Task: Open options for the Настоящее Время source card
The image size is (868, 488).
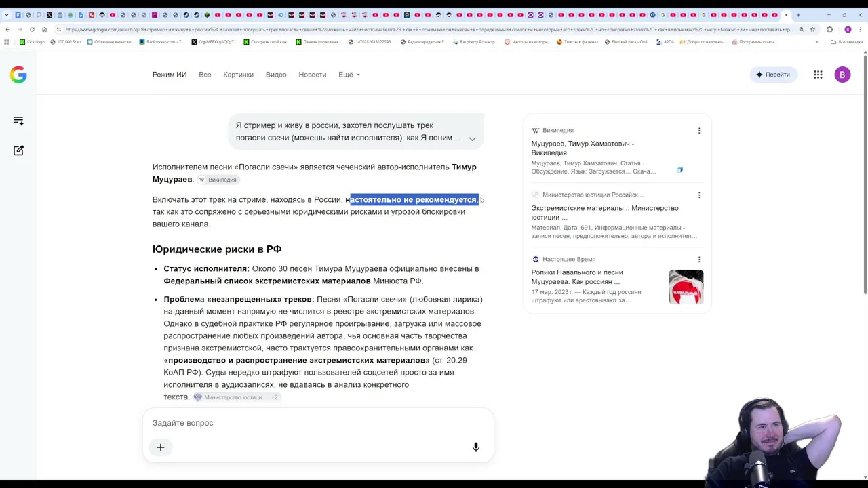Action: coord(699,260)
